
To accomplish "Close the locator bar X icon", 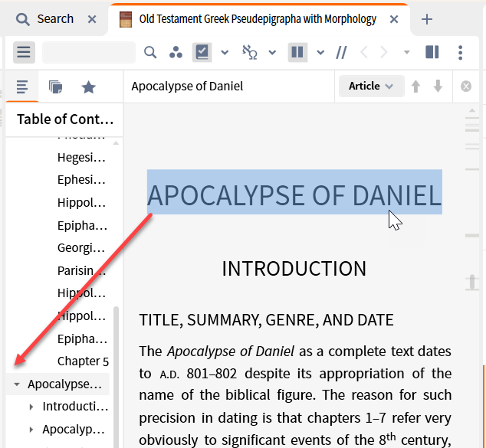I will point(466,87).
